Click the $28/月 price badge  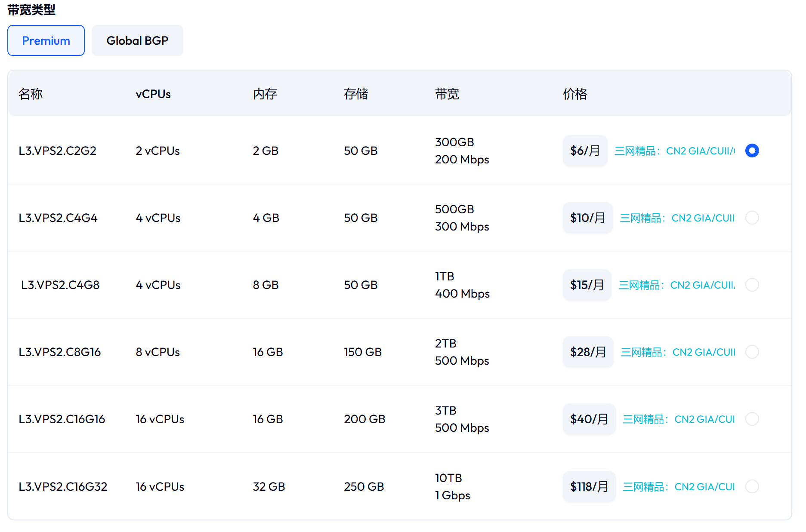(x=588, y=352)
